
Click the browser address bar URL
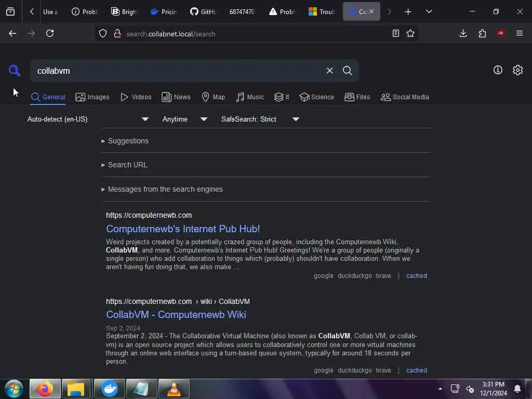pos(170,34)
